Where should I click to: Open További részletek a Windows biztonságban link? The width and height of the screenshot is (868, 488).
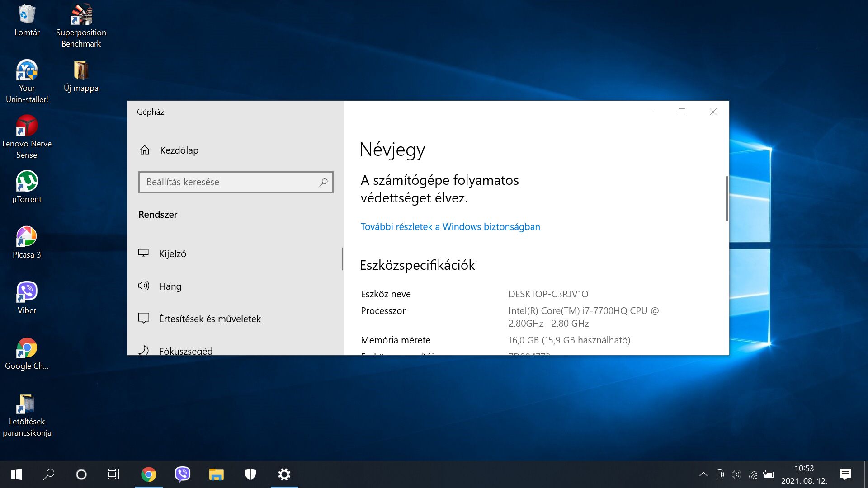[x=450, y=226]
